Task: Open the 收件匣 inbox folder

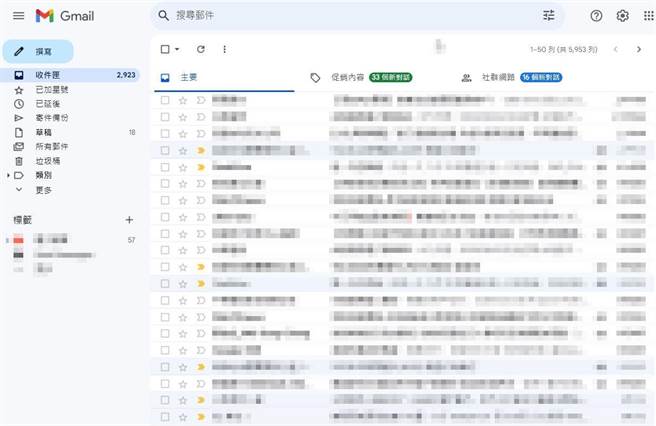Action: 70,75
